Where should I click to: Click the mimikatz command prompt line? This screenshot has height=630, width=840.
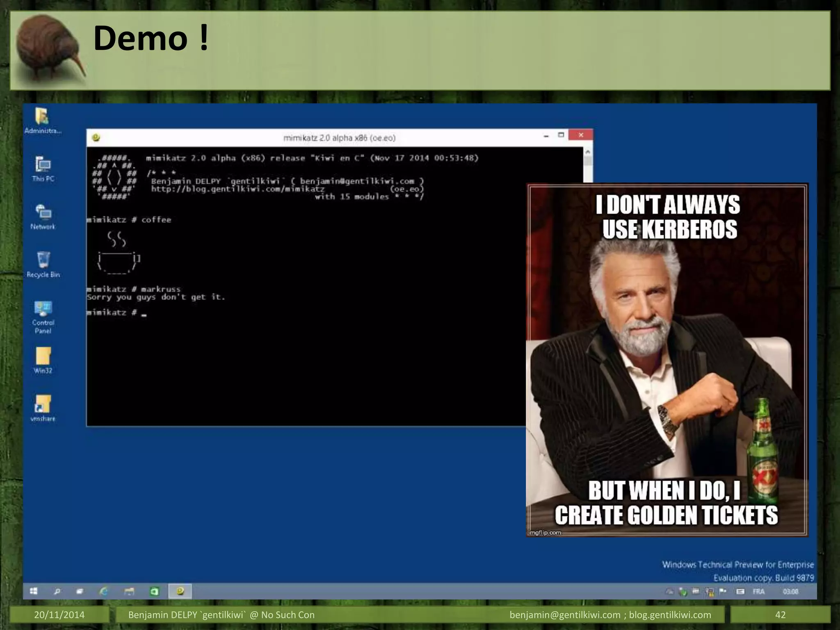pos(116,313)
